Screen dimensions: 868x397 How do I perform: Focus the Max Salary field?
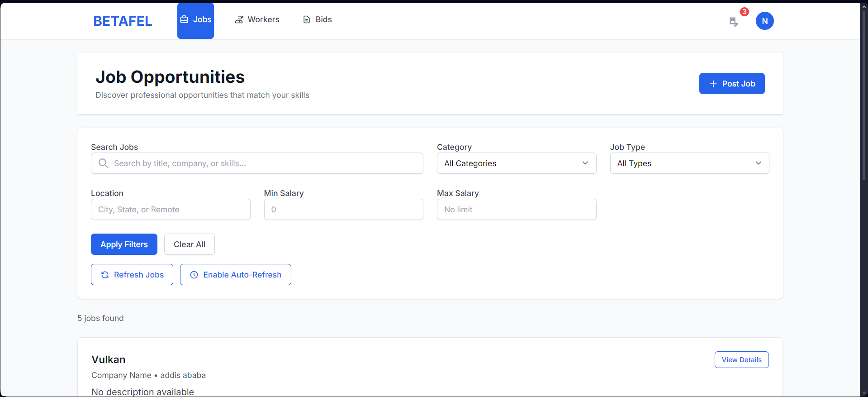pos(517,209)
